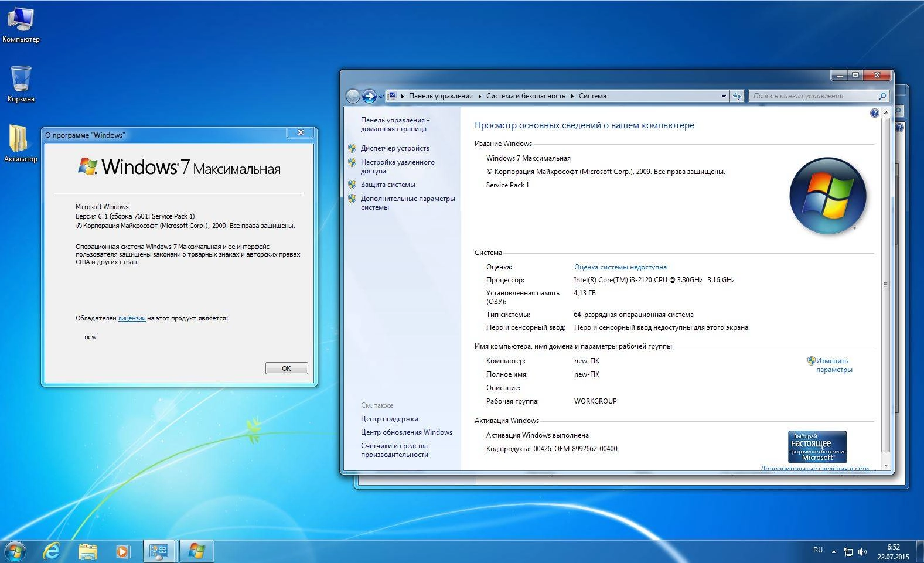Open Защита системы link

tap(388, 185)
